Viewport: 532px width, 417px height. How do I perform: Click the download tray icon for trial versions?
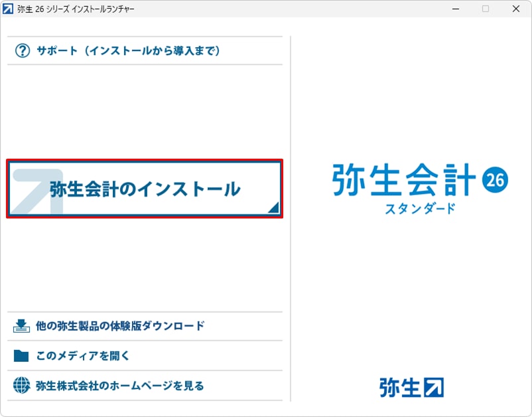[x=22, y=325]
